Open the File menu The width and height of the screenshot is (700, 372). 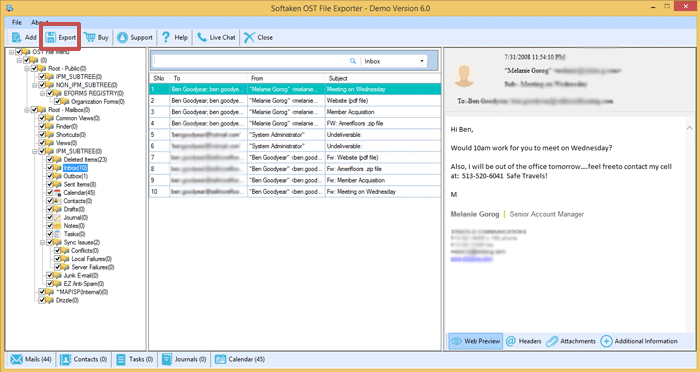(17, 22)
